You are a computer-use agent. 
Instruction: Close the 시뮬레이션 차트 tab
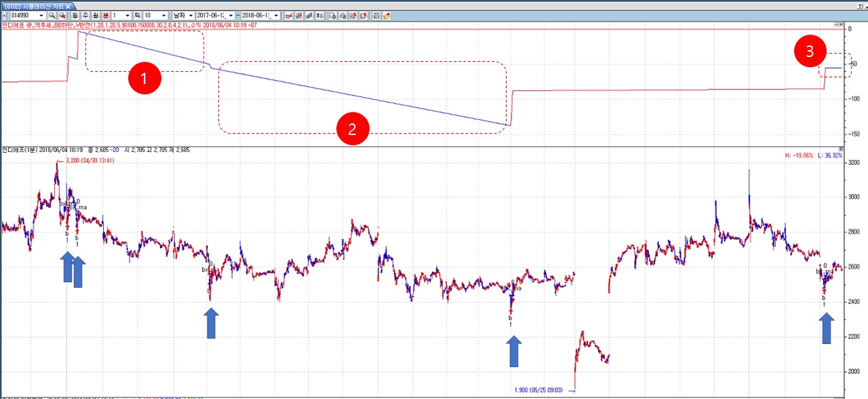coord(67,6)
